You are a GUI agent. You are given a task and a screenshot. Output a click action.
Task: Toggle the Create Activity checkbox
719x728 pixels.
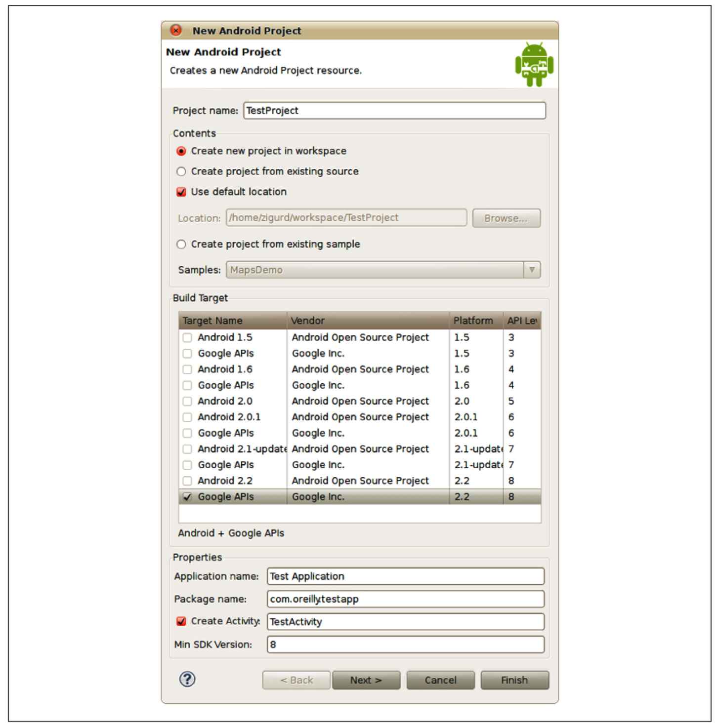click(x=181, y=621)
